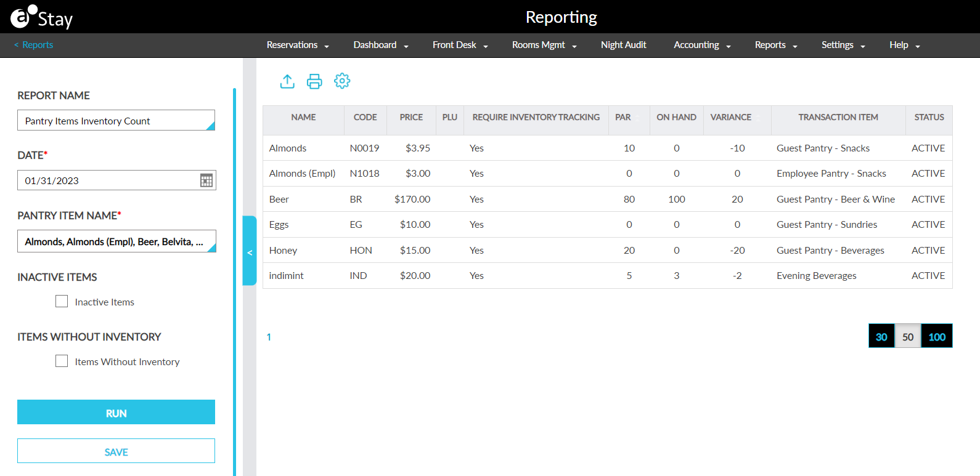Click Evening Beverages cell
The width and height of the screenshot is (980, 476).
coord(816,275)
